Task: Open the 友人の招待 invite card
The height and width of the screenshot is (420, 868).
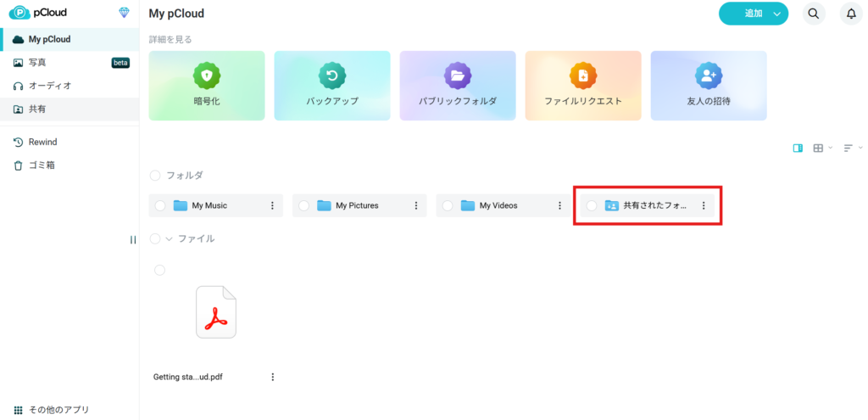Action: (x=709, y=86)
